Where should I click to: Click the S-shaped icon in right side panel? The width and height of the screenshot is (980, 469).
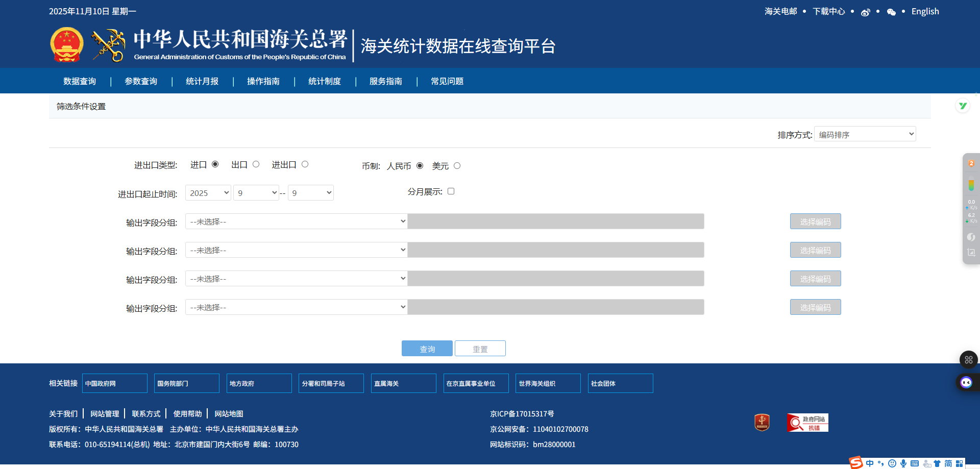point(971,237)
